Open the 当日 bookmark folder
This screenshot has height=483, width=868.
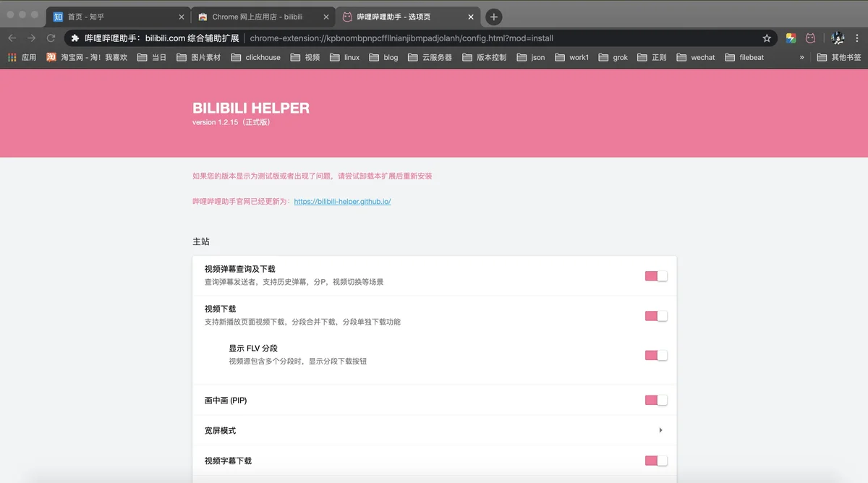click(152, 57)
